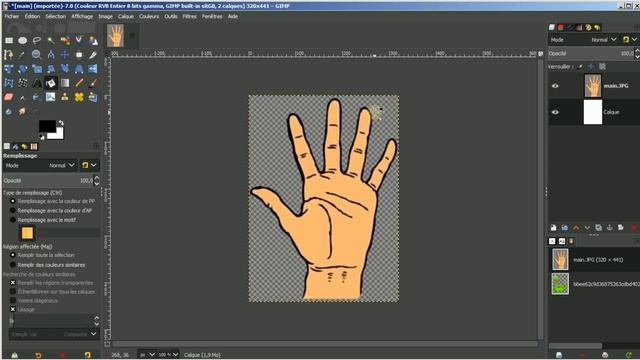Screen dimensions: 640x360
Task: Select the Flip tool
Action: pos(93,69)
